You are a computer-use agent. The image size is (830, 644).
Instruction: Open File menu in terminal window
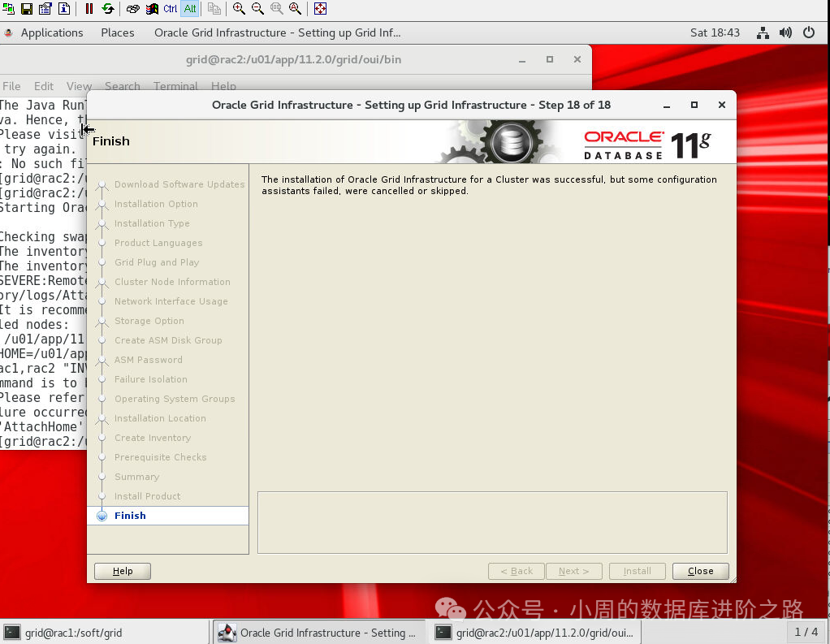[11, 86]
